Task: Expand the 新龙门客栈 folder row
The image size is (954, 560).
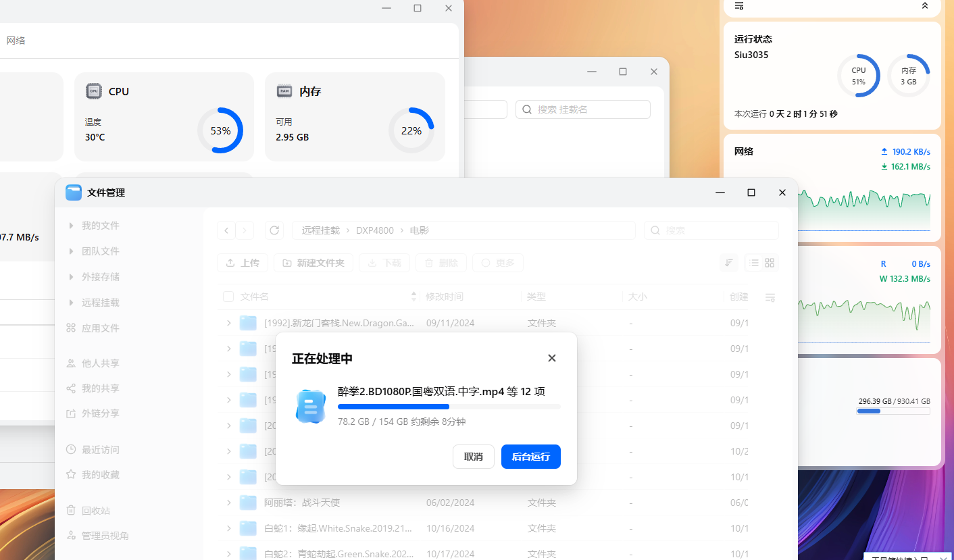Action: pos(229,323)
